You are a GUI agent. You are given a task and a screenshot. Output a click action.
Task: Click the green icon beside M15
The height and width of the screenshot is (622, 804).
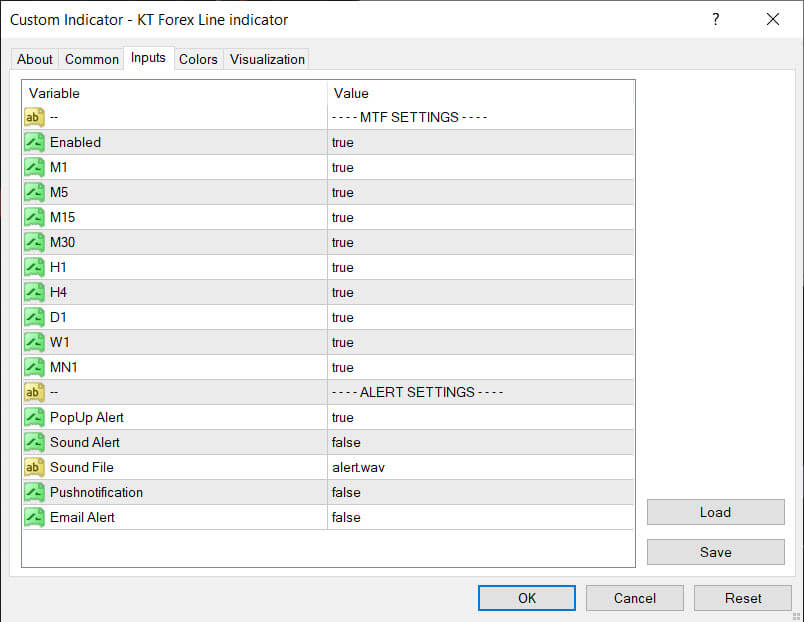click(34, 217)
